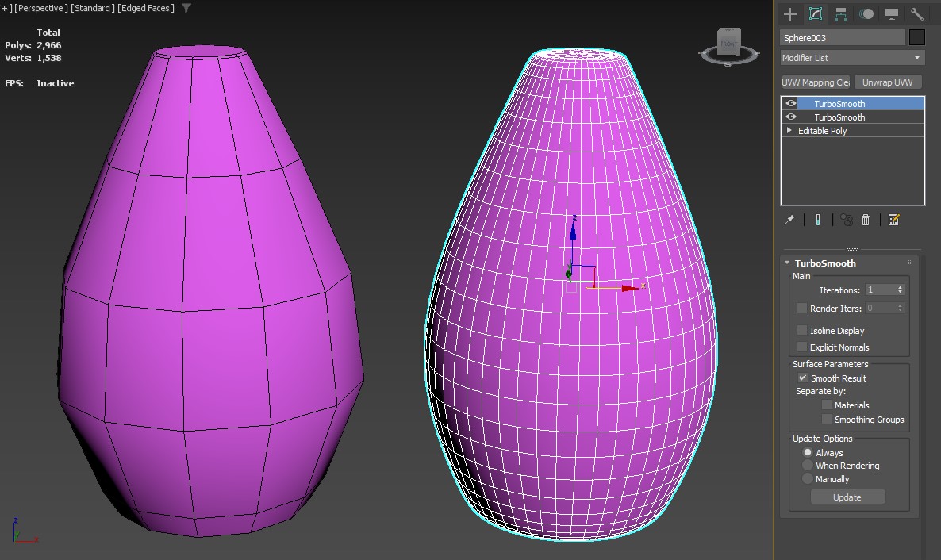Click the Unwrap UVW button

[887, 82]
